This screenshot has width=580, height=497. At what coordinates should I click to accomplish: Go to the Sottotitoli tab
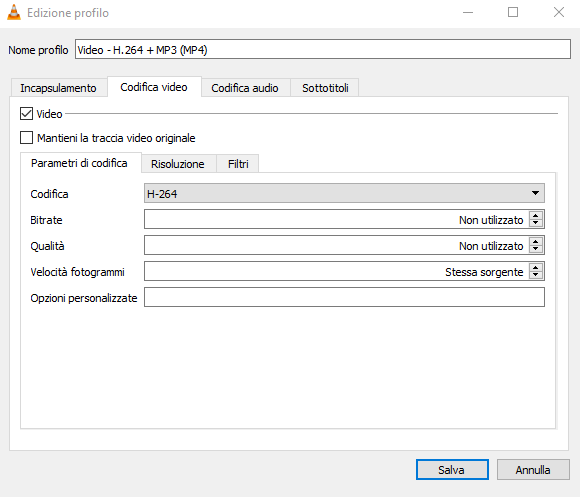tap(325, 88)
